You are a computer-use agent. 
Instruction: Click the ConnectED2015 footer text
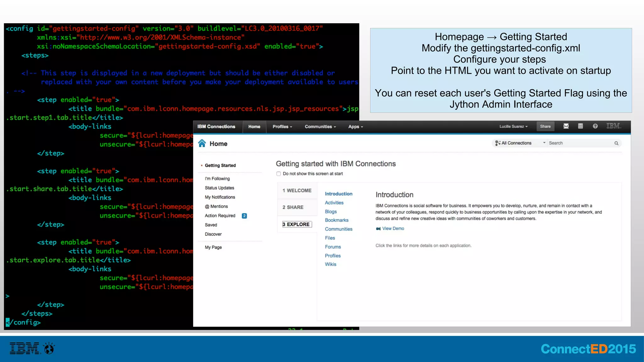click(588, 349)
